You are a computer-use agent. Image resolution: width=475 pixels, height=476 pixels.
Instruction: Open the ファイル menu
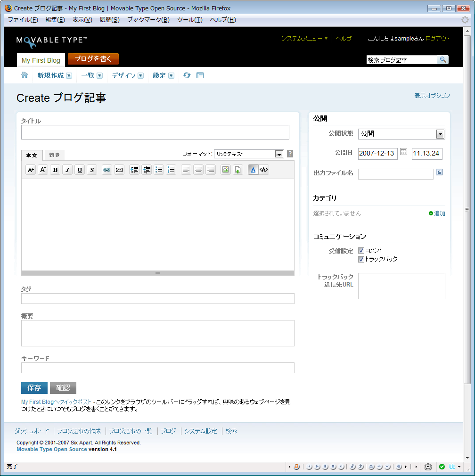[x=23, y=20]
